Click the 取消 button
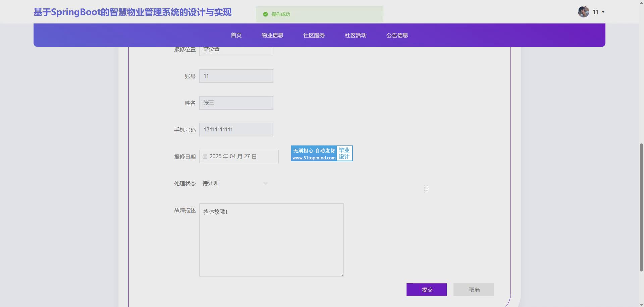Screen dimensions: 644x307 click(473, 290)
